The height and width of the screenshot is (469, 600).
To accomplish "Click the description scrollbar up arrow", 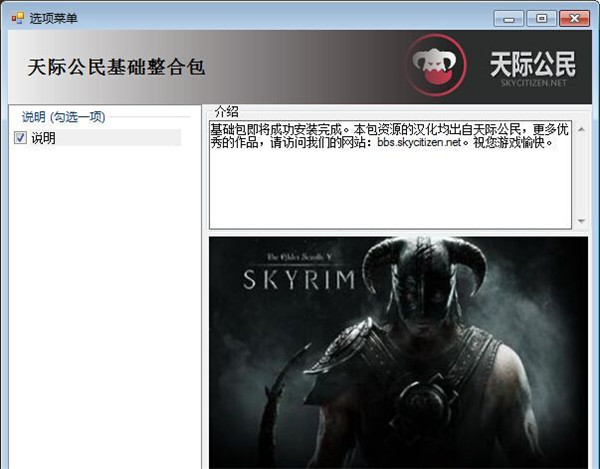I will 581,130.
